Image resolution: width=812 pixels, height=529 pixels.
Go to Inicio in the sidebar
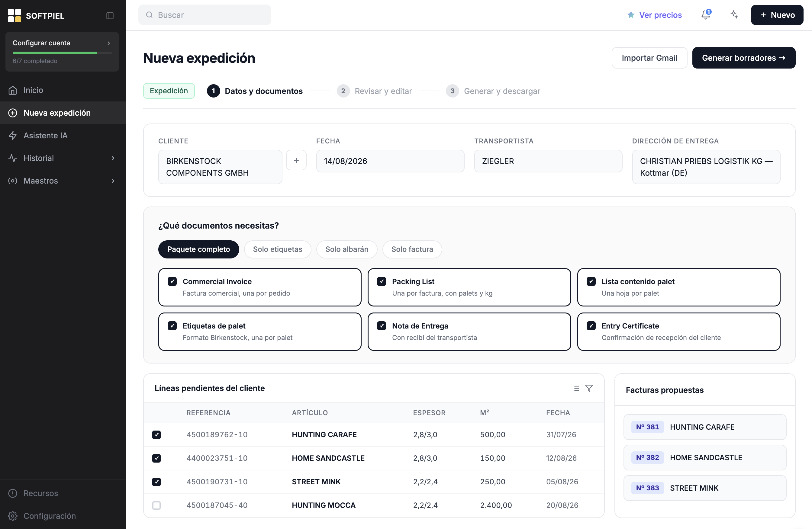[63, 90]
